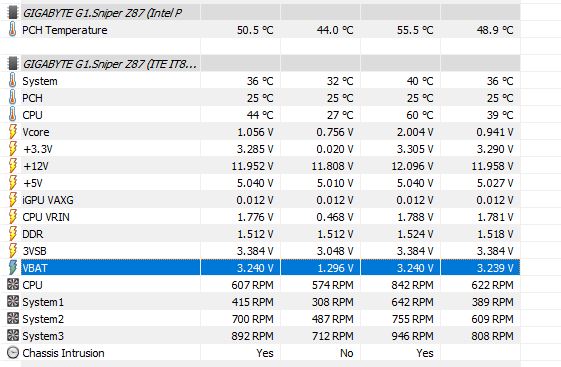Click the VBAT average value 3.239 V
The width and height of the screenshot is (561, 367).
pyautogui.click(x=495, y=268)
